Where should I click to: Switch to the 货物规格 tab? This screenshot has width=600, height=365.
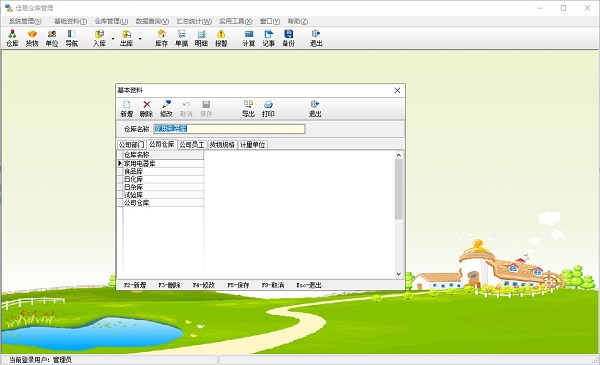coord(222,145)
